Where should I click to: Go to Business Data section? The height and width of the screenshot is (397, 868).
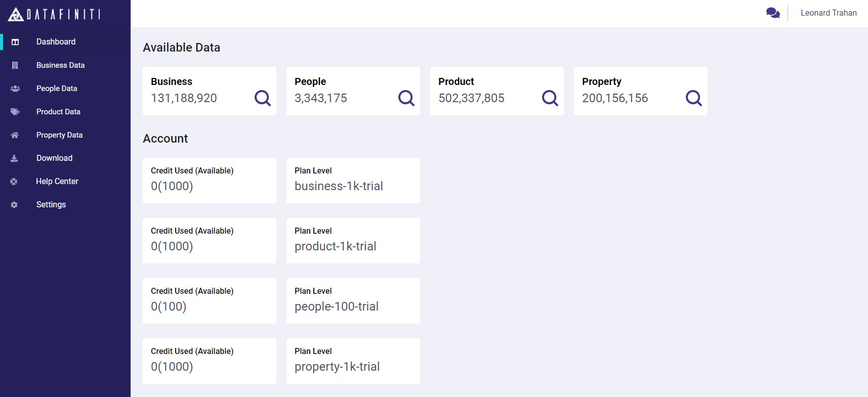tap(60, 65)
